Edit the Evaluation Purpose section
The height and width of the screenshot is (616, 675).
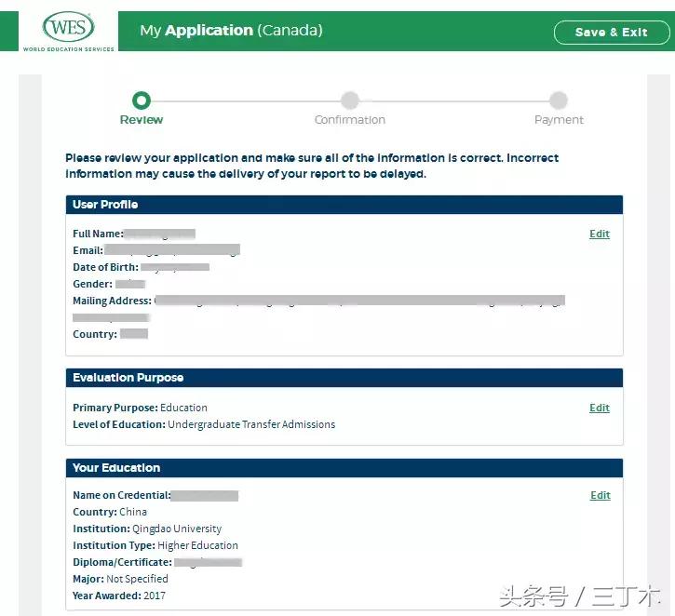click(600, 408)
